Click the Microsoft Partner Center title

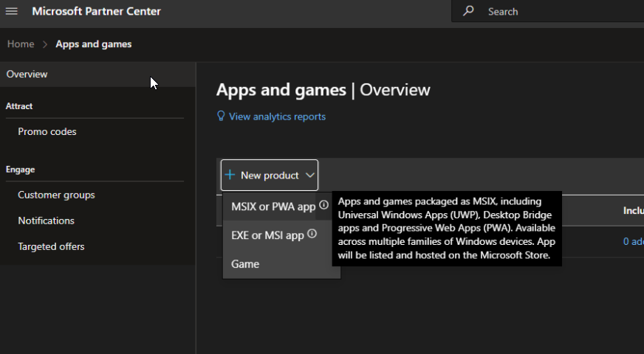click(x=96, y=11)
